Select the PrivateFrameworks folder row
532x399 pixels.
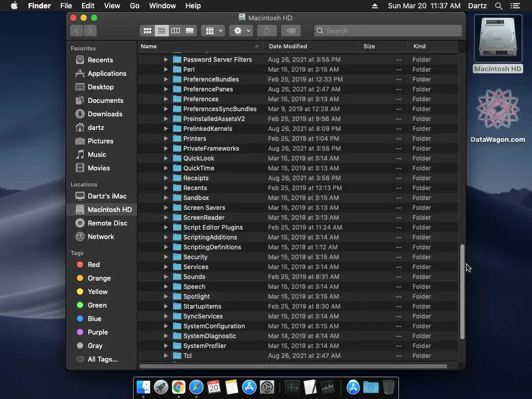(x=298, y=149)
